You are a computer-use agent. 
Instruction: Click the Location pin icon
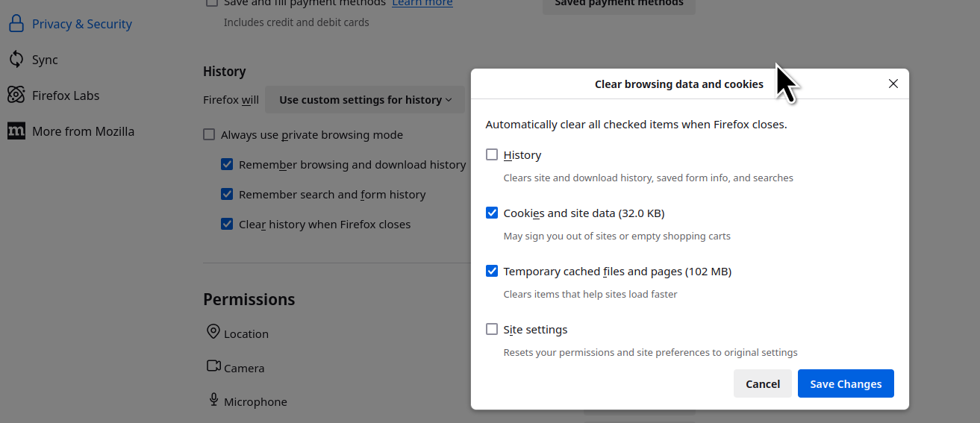pos(213,332)
